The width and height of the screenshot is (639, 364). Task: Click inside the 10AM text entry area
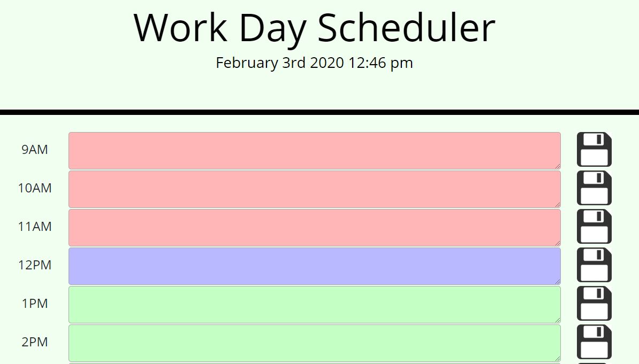pos(314,188)
